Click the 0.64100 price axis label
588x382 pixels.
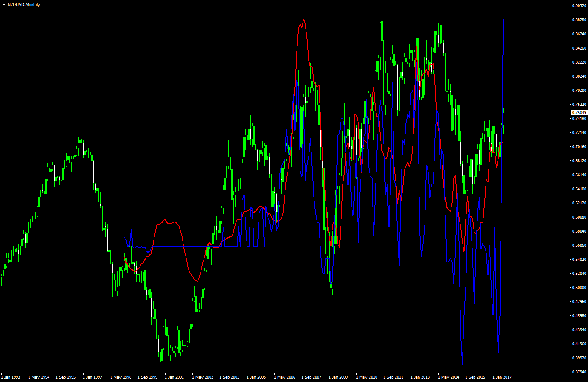(x=579, y=189)
